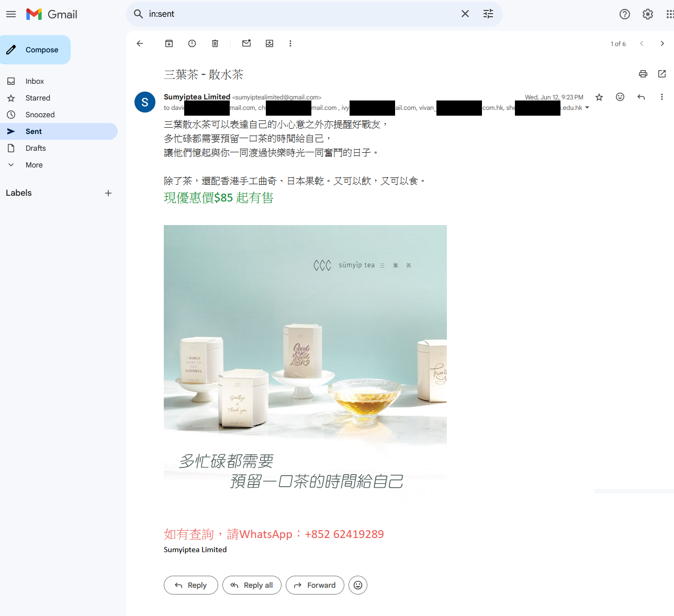The width and height of the screenshot is (674, 616).
Task: Click the reply arrow icon in header
Action: [641, 97]
